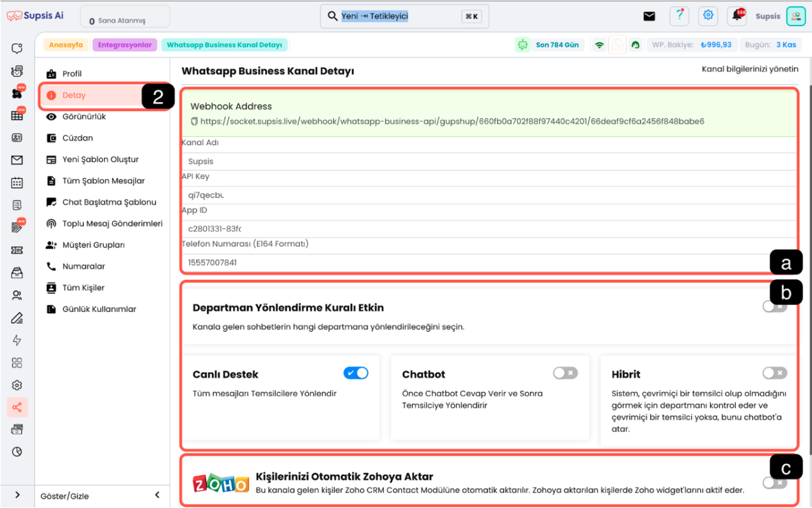Screen dimensions: 812x508
Task: Click the Göster/Gizle label
Action: click(65, 496)
